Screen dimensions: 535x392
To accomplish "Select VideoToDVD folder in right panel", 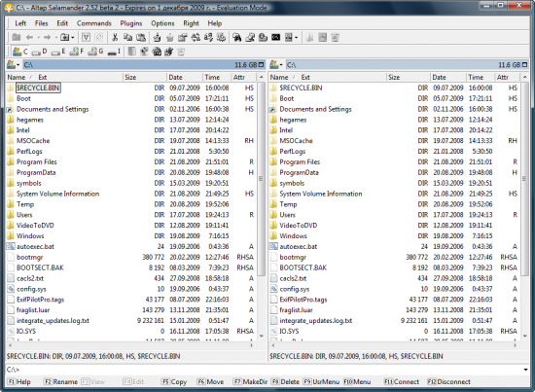I will (299, 225).
